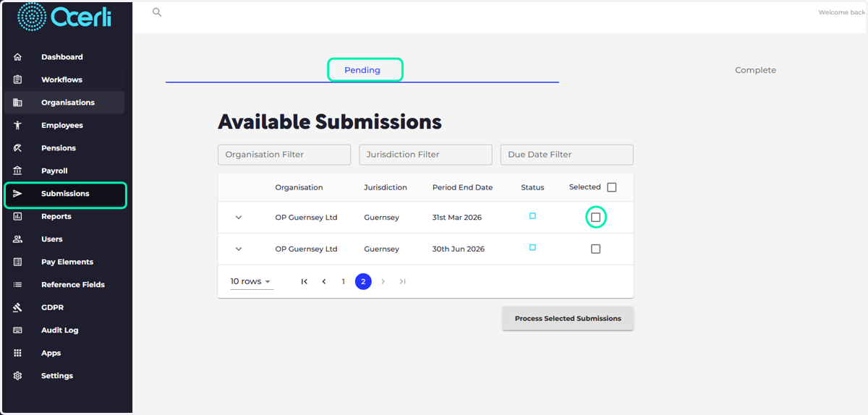Focus the Organisation Filter field
The height and width of the screenshot is (415, 868).
pyautogui.click(x=284, y=155)
